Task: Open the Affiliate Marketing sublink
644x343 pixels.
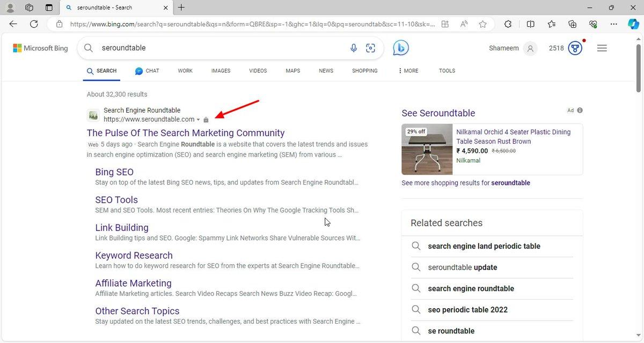Action: click(x=134, y=284)
